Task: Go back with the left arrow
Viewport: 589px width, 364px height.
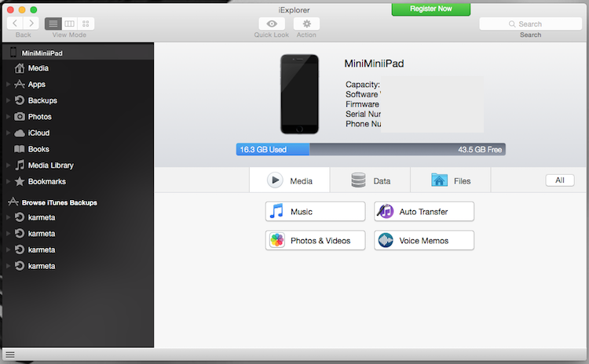Action: tap(15, 24)
